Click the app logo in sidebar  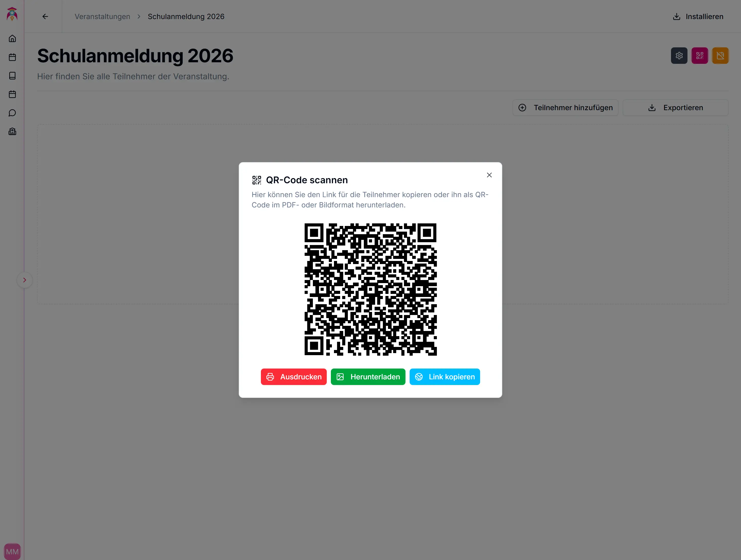pyautogui.click(x=12, y=14)
